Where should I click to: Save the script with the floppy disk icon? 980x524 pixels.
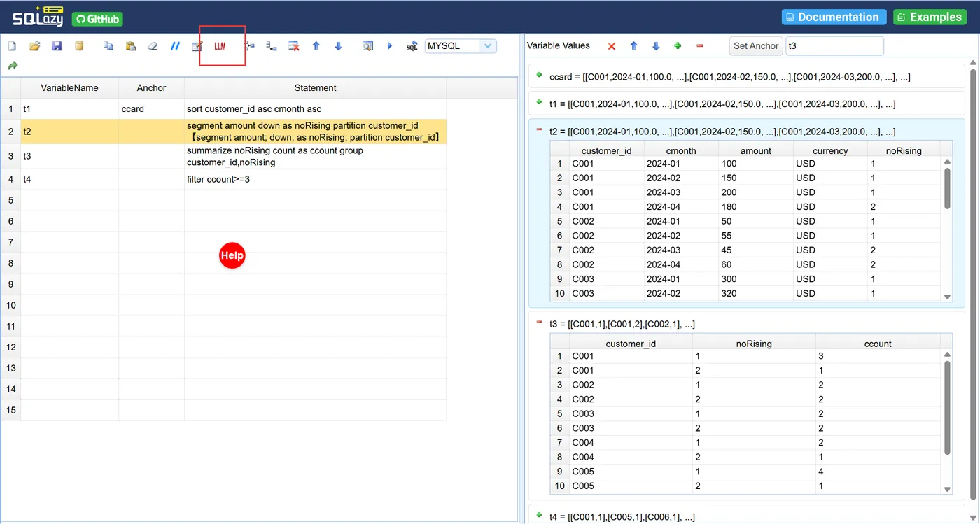[57, 46]
